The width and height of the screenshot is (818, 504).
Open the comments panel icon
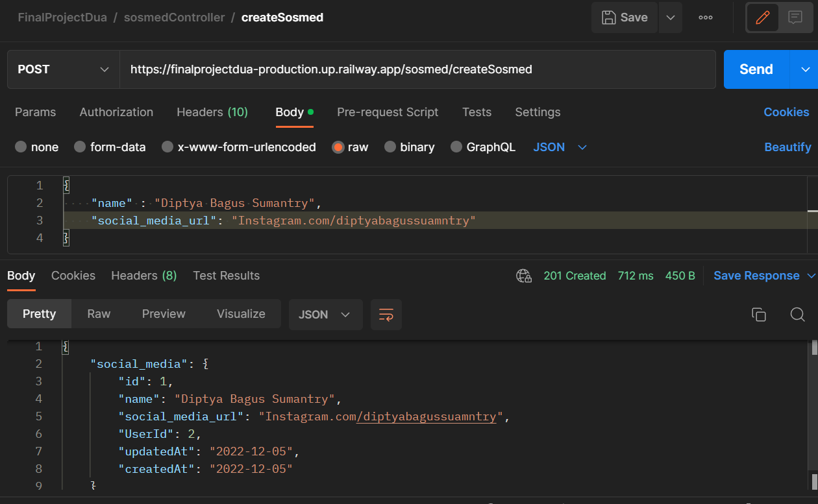[796, 18]
